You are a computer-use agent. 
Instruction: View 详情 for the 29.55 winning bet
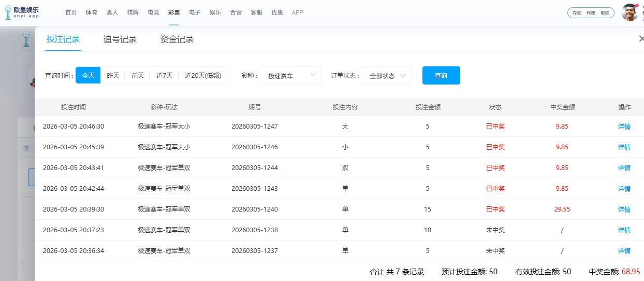tap(624, 209)
